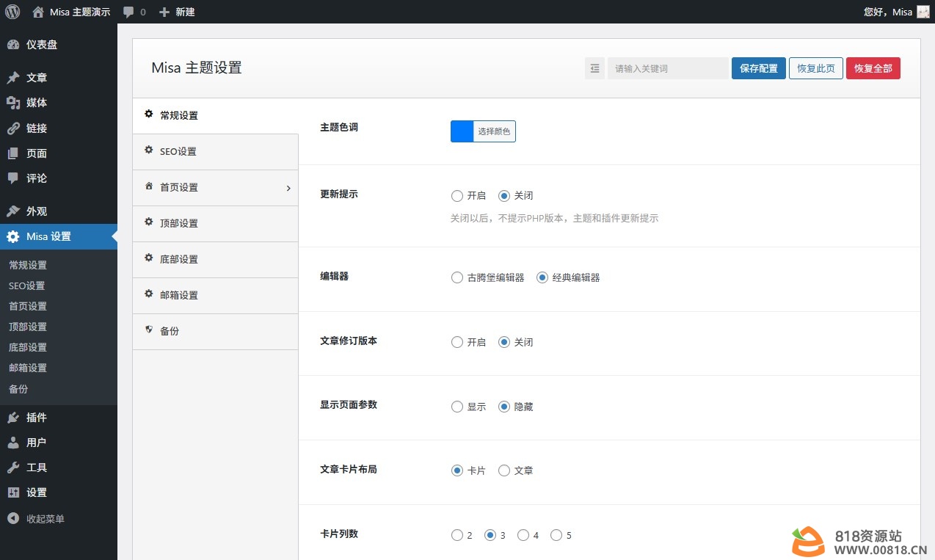Click the house icon on 首页设置 tab
935x560 pixels.
pos(149,186)
